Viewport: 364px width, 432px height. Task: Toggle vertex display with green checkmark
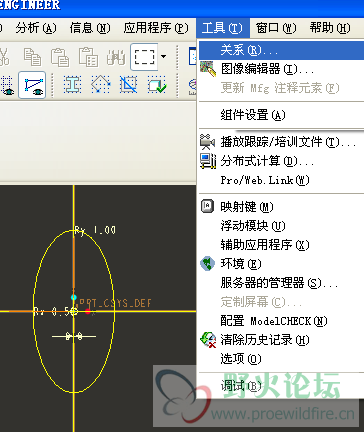[x=157, y=85]
